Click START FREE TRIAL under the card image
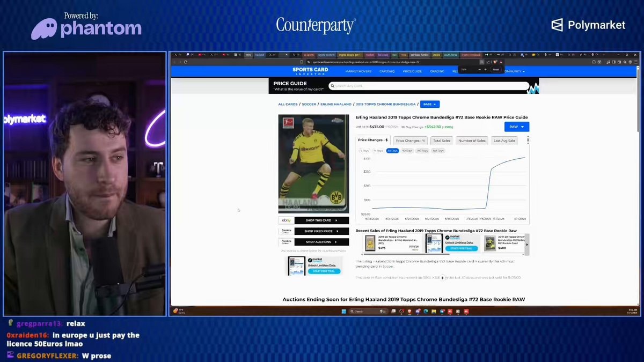Viewport: 644px width, 362px height. point(324,271)
